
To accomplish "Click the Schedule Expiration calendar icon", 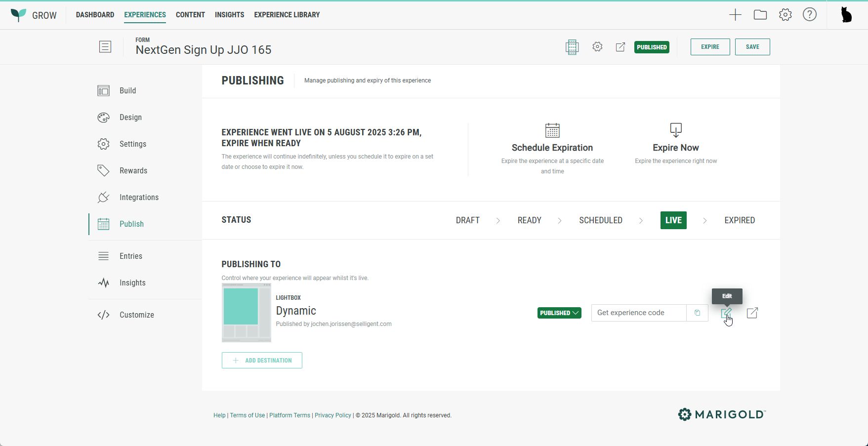I will [x=552, y=131].
